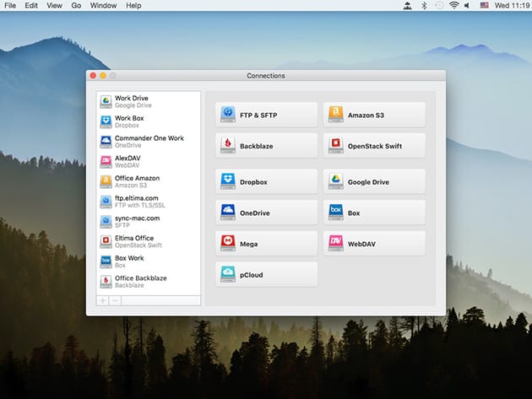The height and width of the screenshot is (399, 532).
Task: Click the Wi-Fi icon in menu bar
Action: tap(453, 6)
